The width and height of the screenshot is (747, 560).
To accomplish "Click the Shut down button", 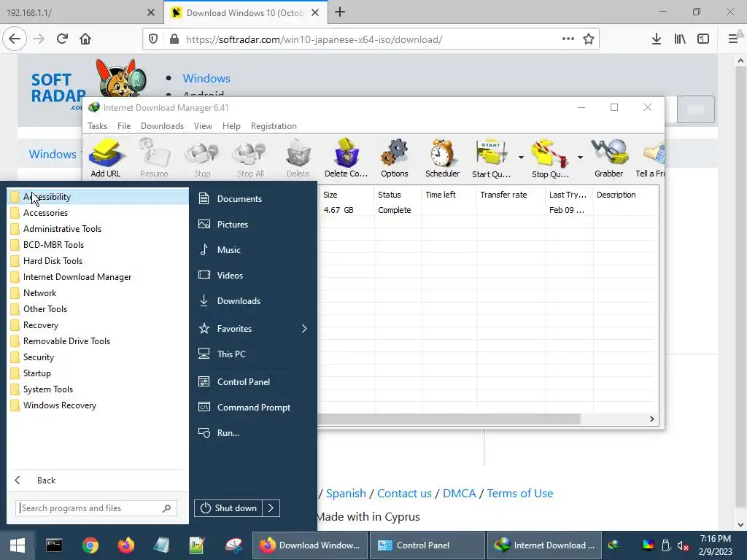I will [x=228, y=508].
